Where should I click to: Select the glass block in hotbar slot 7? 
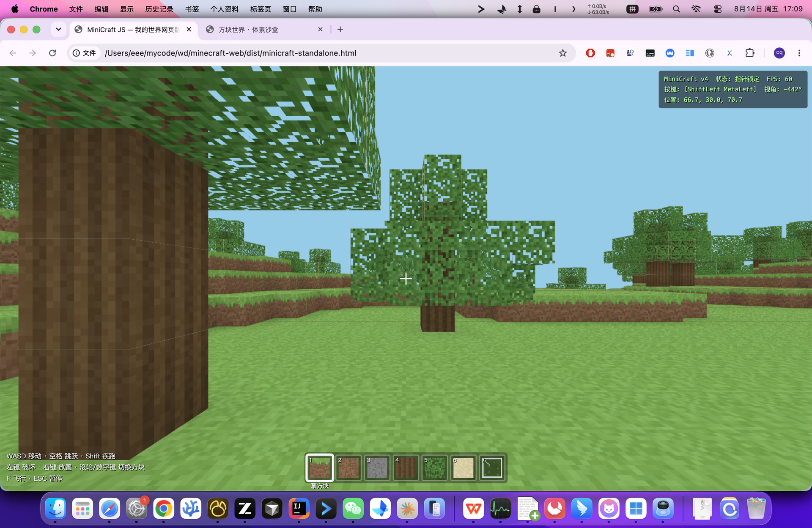[492, 468]
